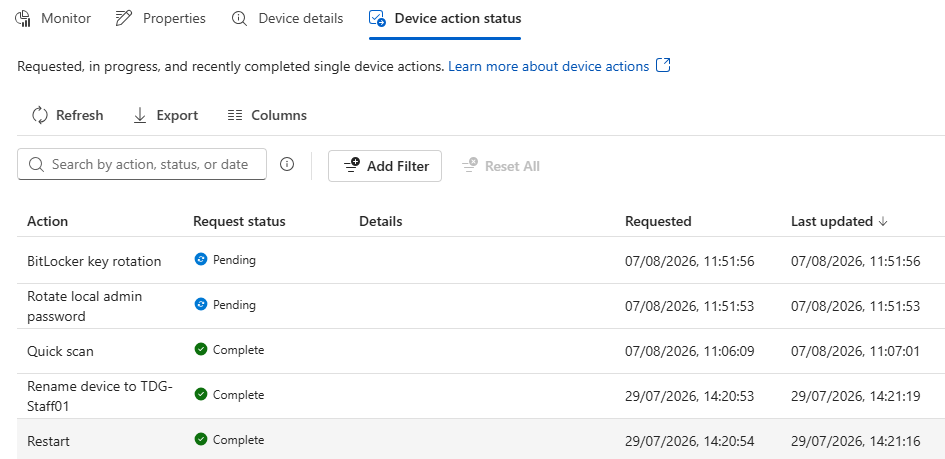Image resolution: width=945 pixels, height=459 pixels.
Task: Click Pending icon for BitLocker key rotation
Action: pyautogui.click(x=201, y=259)
